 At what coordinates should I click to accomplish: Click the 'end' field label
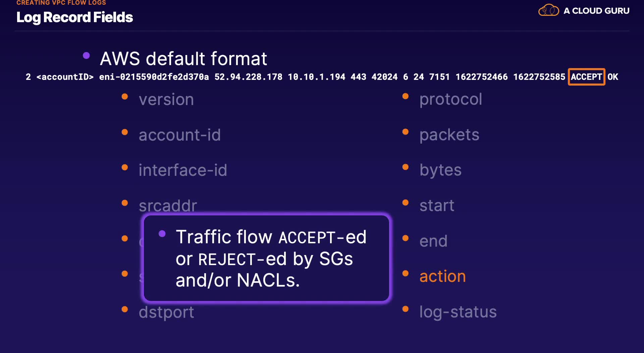pos(433,241)
